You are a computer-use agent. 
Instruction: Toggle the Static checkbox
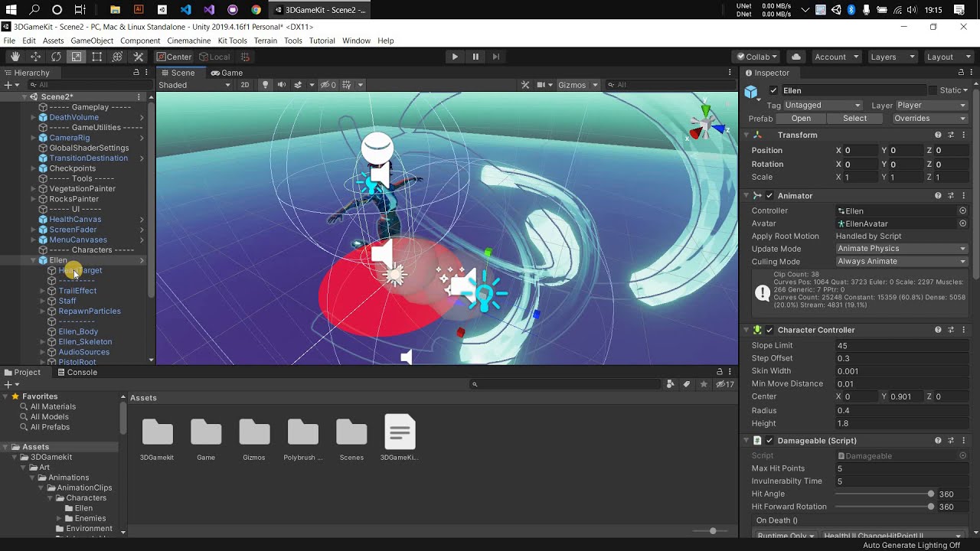click(x=933, y=90)
